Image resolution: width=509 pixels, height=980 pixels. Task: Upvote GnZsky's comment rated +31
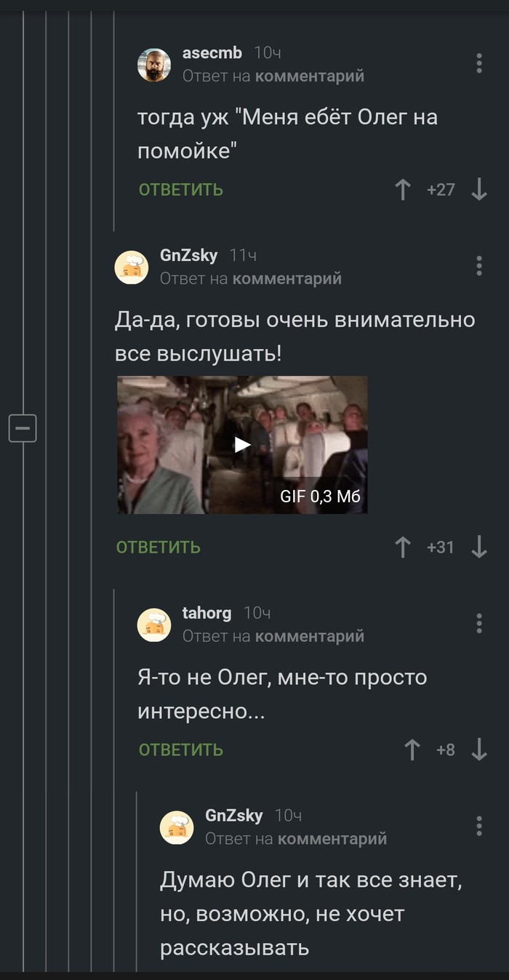pyautogui.click(x=402, y=547)
